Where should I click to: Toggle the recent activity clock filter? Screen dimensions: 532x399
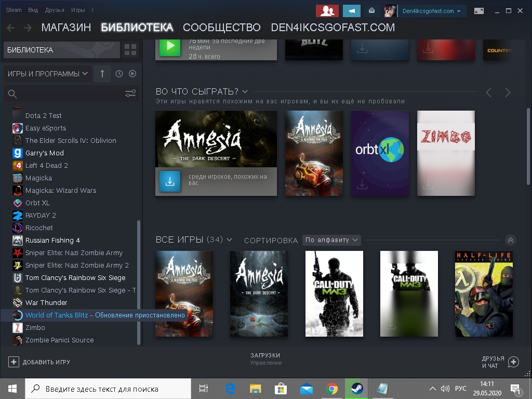click(x=119, y=74)
